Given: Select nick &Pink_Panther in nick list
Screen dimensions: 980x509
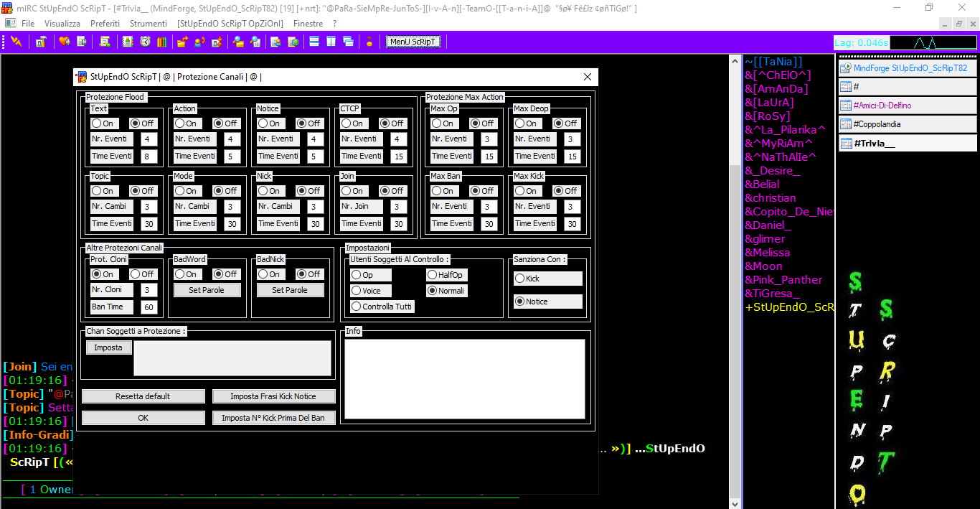Looking at the screenshot, I should click(x=783, y=280).
